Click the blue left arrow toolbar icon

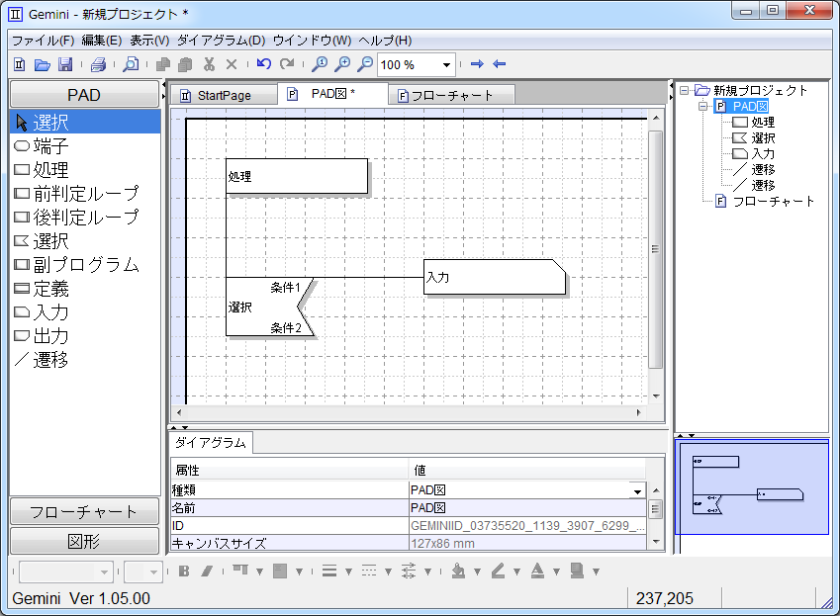click(x=500, y=64)
